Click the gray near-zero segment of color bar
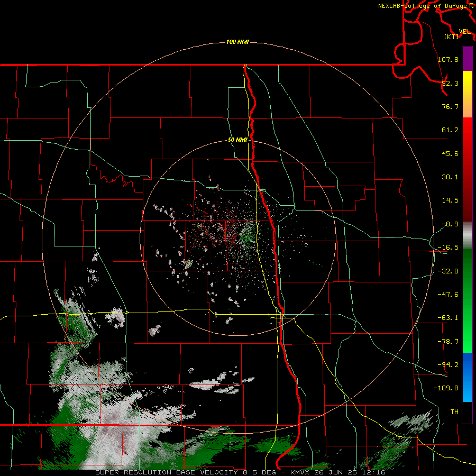Screen dimensions: 476x476 click(x=467, y=235)
